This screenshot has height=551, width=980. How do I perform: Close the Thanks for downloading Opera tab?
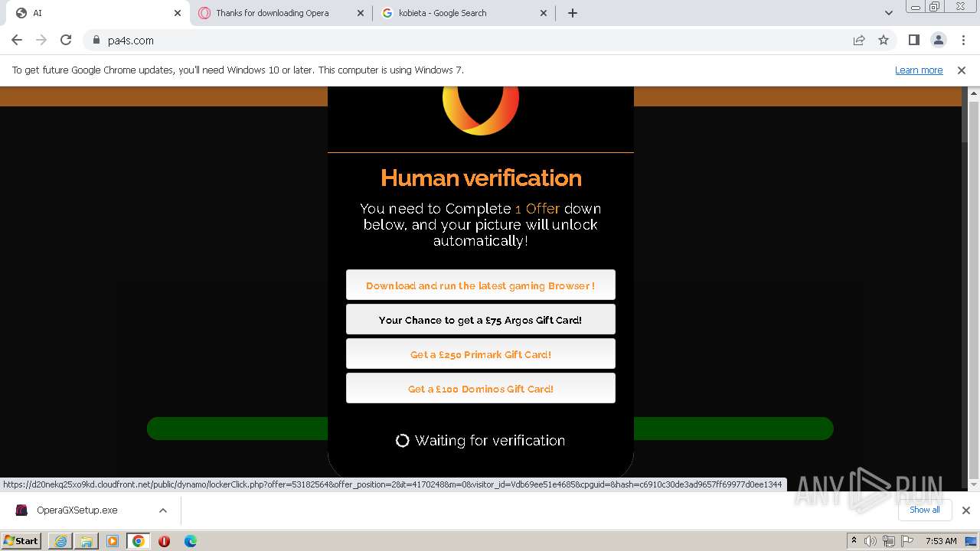[361, 13]
